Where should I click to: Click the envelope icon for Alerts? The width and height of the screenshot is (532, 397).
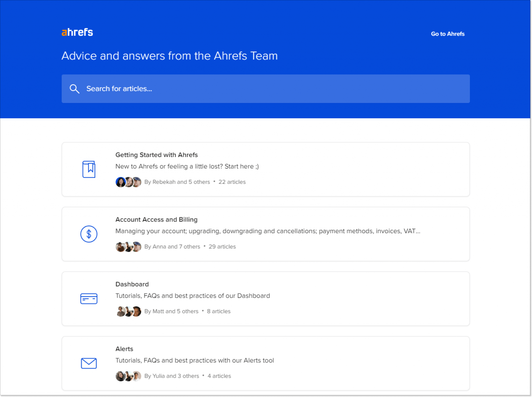(89, 363)
